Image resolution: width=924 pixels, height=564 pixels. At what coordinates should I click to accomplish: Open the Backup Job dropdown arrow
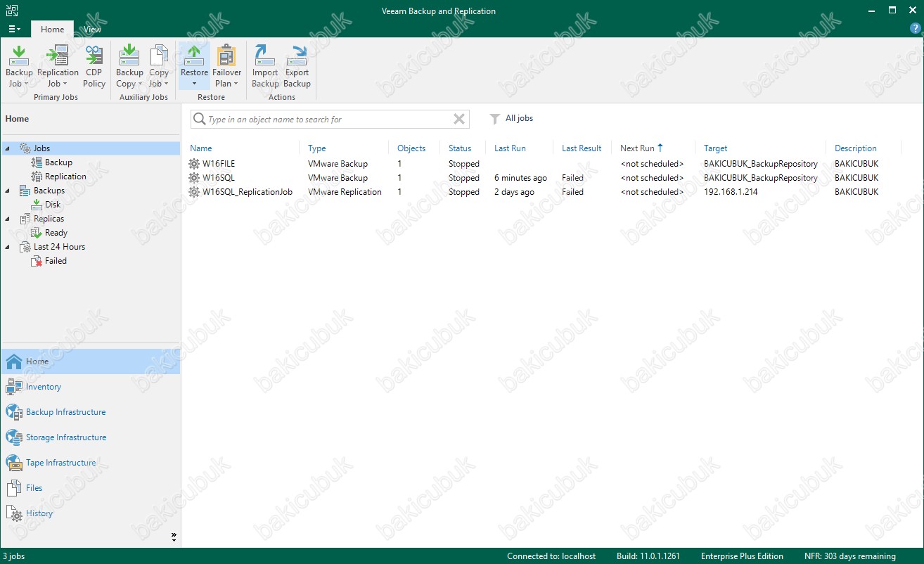26,84
